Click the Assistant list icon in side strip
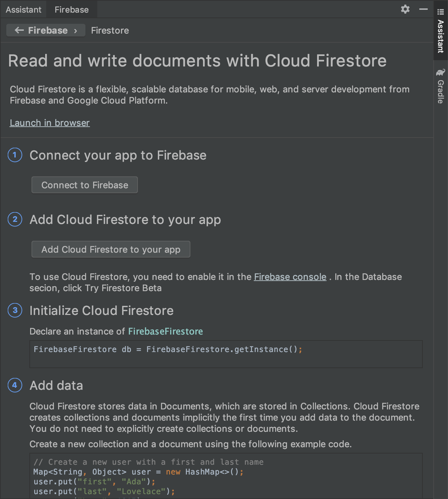The image size is (448, 499). coord(441,12)
